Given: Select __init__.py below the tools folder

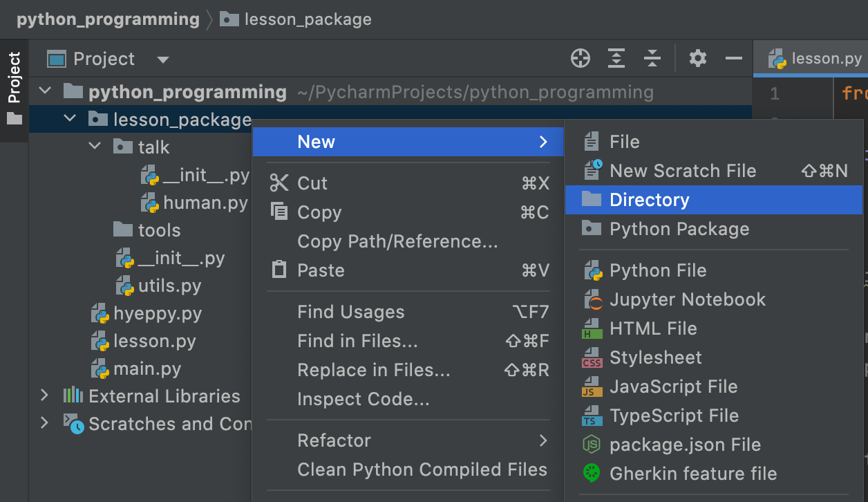Looking at the screenshot, I should coord(182,258).
